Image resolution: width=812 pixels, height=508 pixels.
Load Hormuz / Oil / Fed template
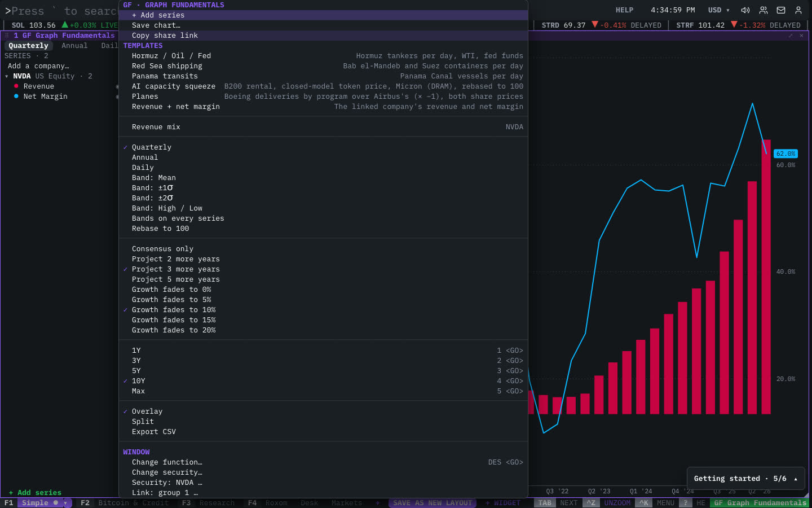click(x=323, y=56)
